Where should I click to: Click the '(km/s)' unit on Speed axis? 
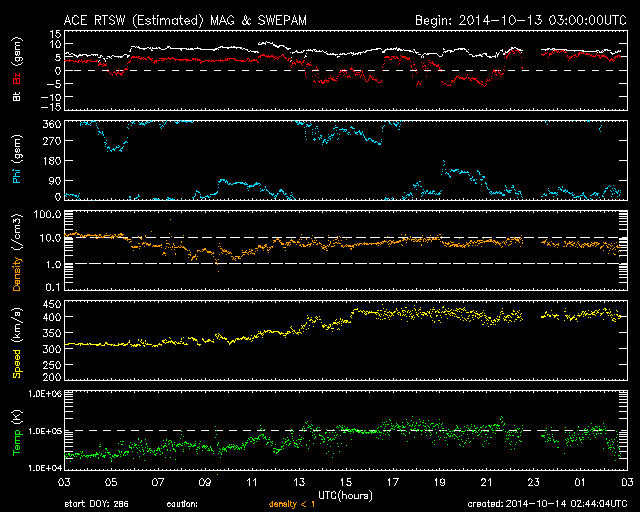[x=17, y=326]
